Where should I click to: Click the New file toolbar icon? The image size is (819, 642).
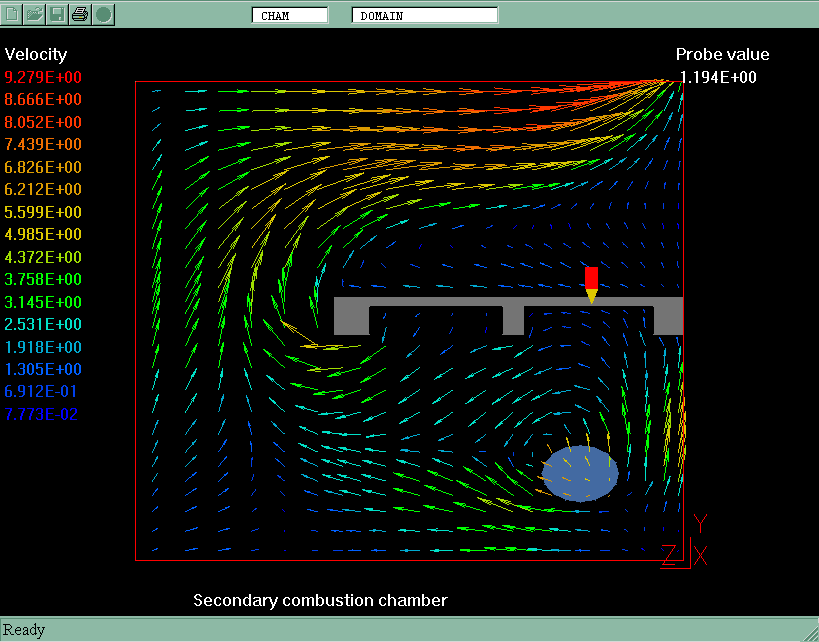tap(13, 14)
